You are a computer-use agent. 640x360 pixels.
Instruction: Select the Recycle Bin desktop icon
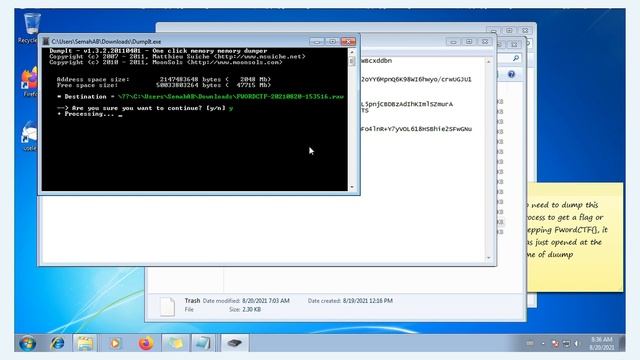31,28
